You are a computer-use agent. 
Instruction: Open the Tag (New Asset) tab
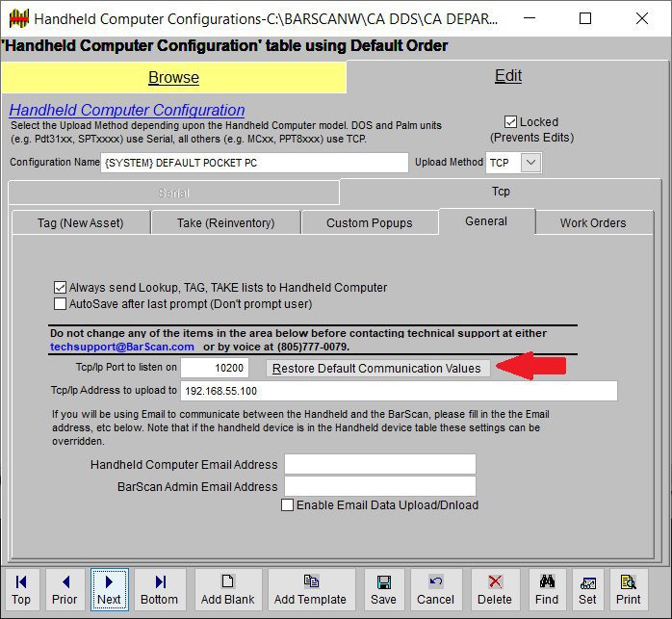click(x=80, y=222)
